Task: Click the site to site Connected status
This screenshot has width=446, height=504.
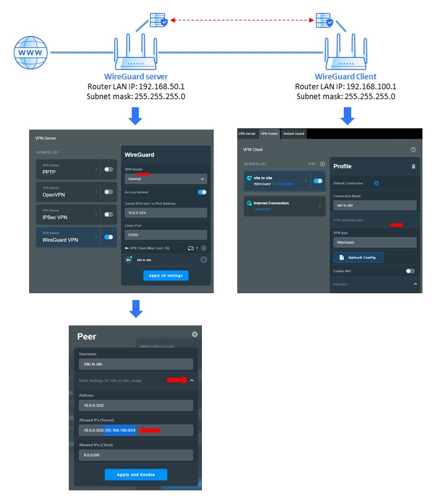Action: (x=285, y=184)
